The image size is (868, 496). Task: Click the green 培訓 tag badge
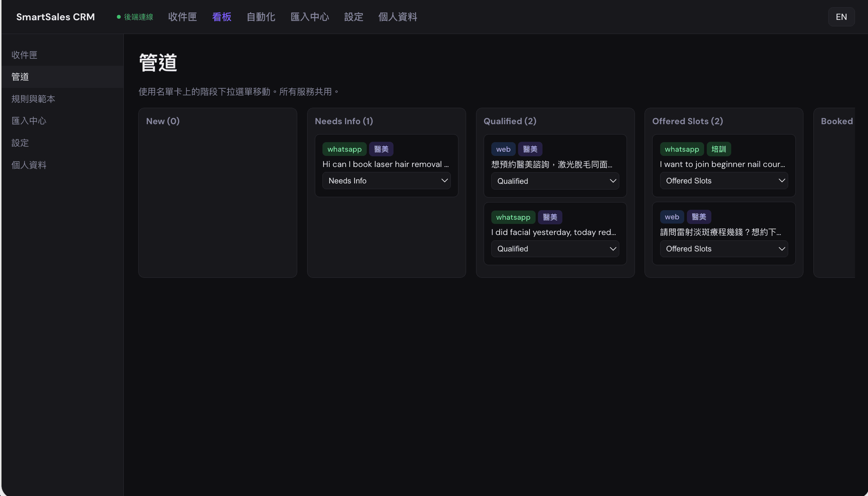[x=718, y=149]
